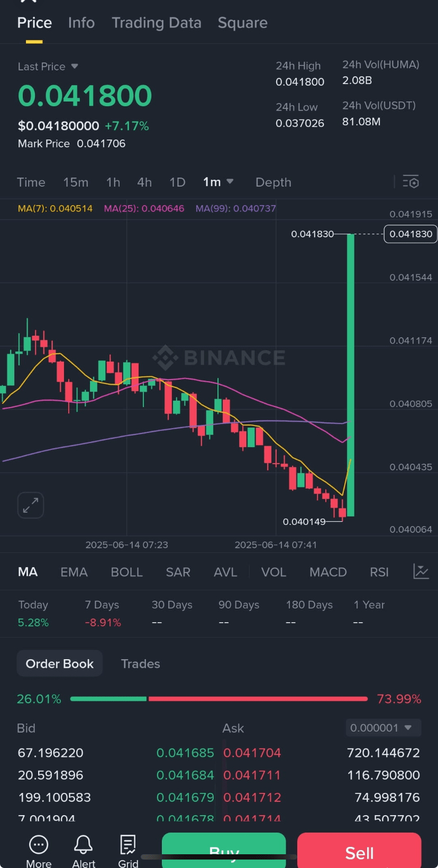
Task: Select bid price 0.041684
Action: coord(185,775)
